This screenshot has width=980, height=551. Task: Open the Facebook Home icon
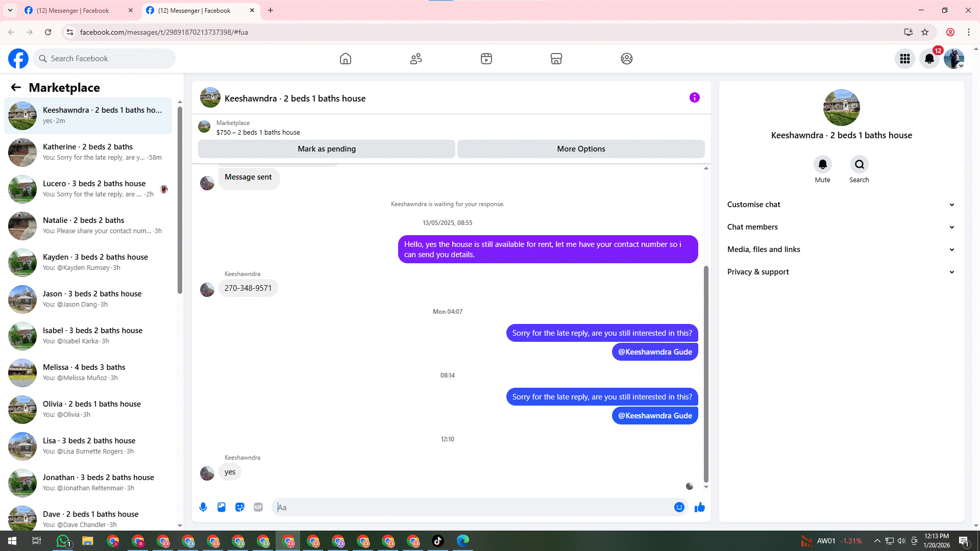tap(346, 59)
